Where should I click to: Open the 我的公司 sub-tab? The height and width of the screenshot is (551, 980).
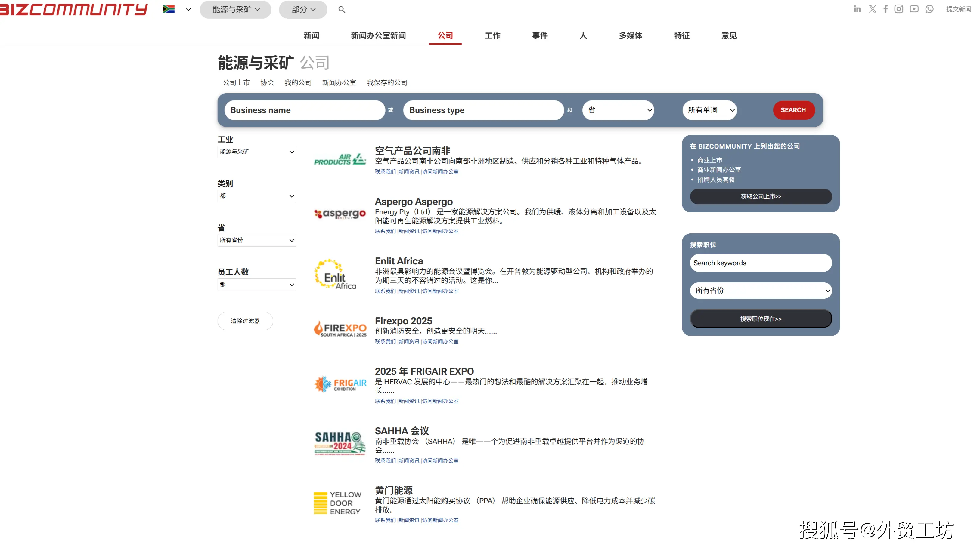coord(298,82)
